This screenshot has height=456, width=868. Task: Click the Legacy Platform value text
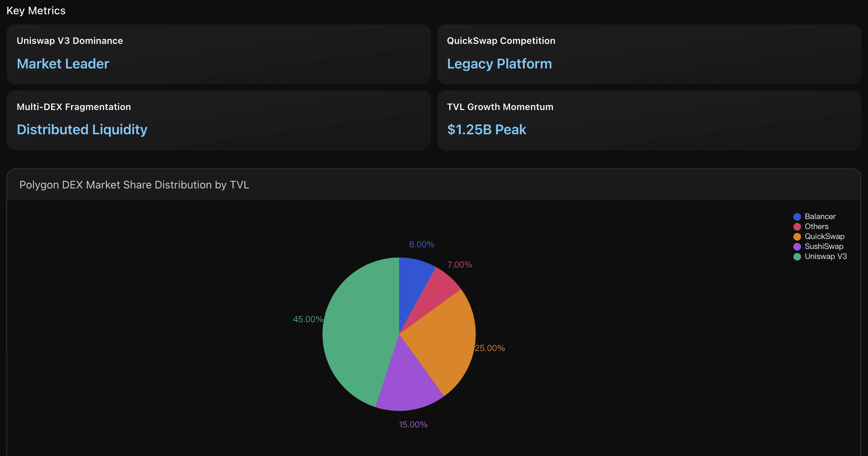499,64
